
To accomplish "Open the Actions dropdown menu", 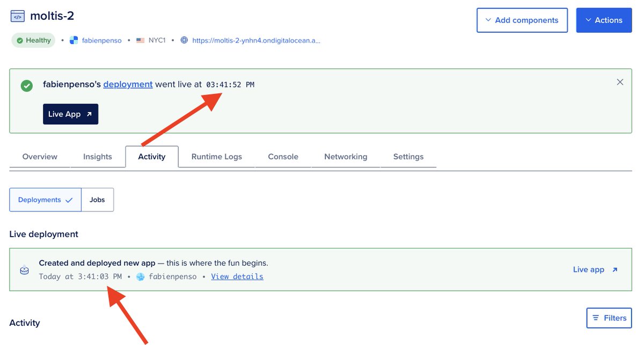I will 604,20.
